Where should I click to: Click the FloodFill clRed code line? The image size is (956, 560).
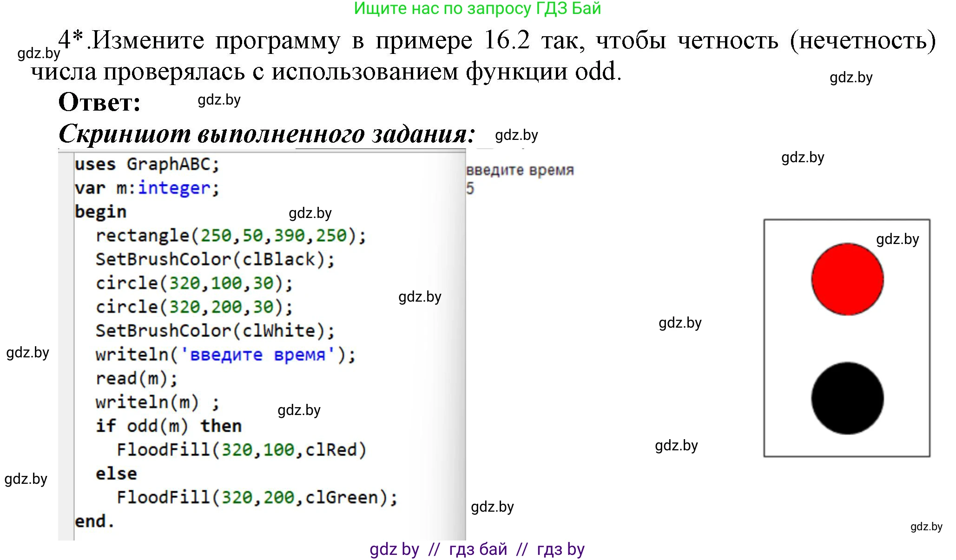click(241, 449)
